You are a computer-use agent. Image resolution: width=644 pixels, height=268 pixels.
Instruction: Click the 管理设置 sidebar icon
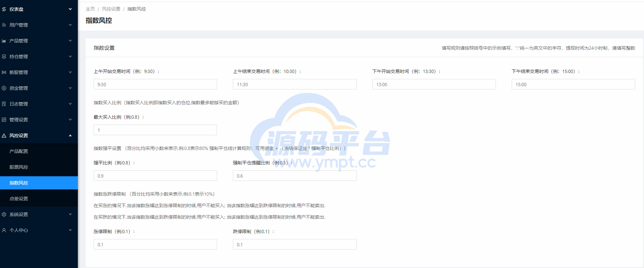[4, 120]
